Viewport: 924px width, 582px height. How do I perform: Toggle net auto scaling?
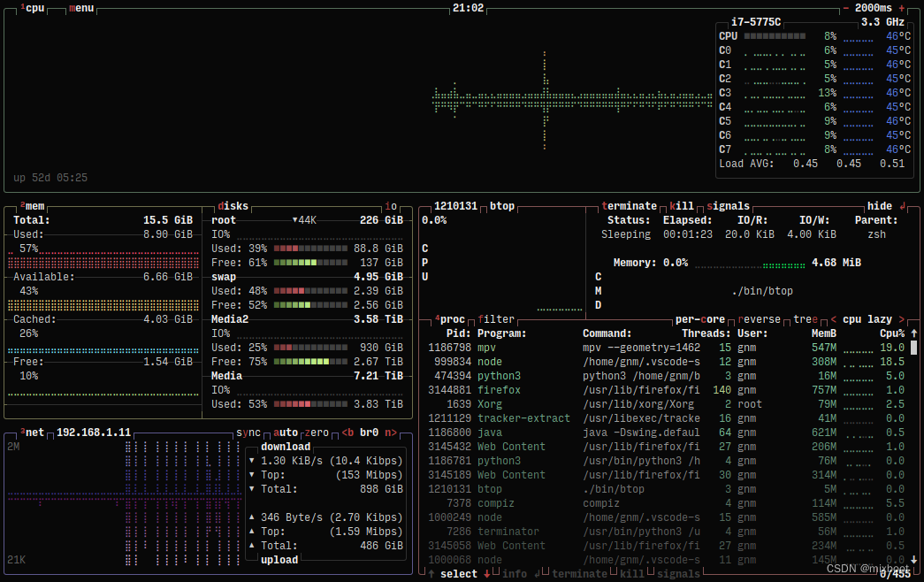[x=286, y=433]
